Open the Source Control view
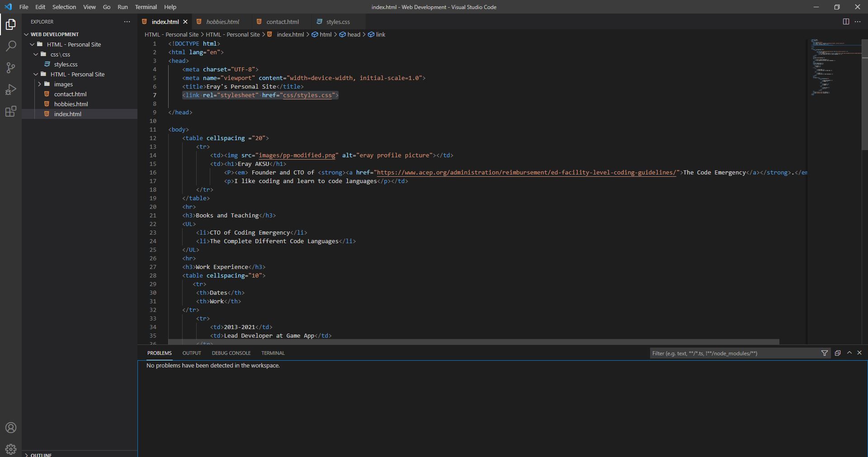Screen dimensions: 868x457 (x=11, y=68)
